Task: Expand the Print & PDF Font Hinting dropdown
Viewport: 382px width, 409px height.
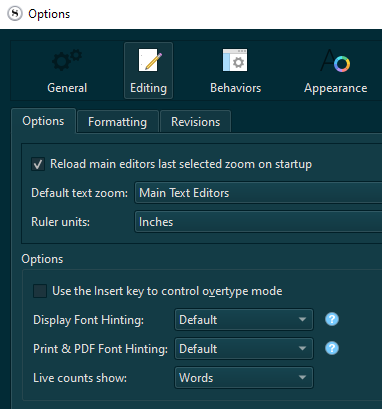Action: point(244,349)
